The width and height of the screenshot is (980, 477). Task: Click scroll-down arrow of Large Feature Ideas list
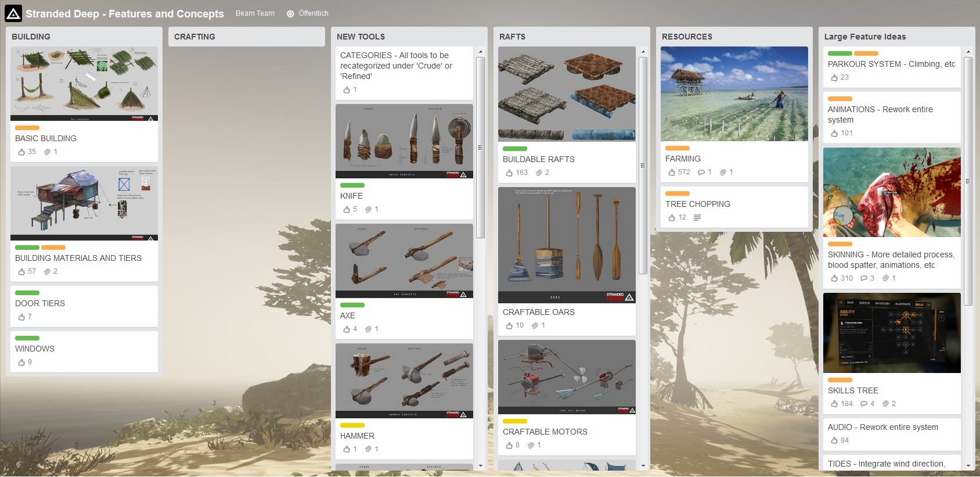point(968,466)
